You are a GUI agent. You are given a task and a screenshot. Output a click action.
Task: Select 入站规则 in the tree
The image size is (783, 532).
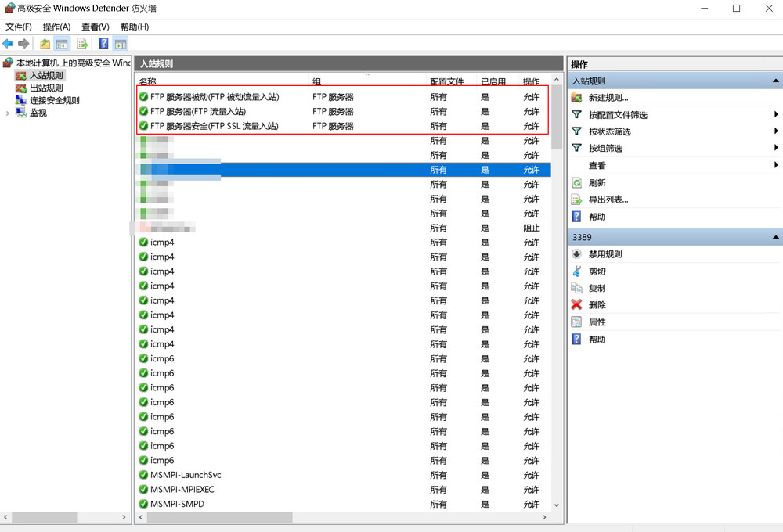tap(46, 75)
